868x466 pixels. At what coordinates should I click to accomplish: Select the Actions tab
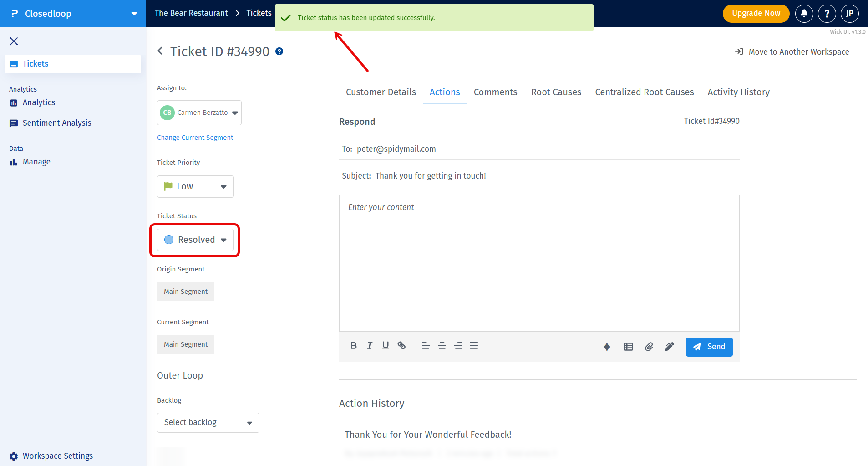[x=445, y=92]
